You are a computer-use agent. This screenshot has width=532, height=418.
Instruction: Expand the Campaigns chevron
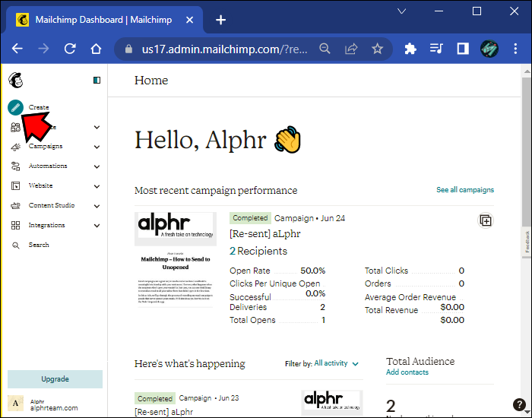pos(97,147)
